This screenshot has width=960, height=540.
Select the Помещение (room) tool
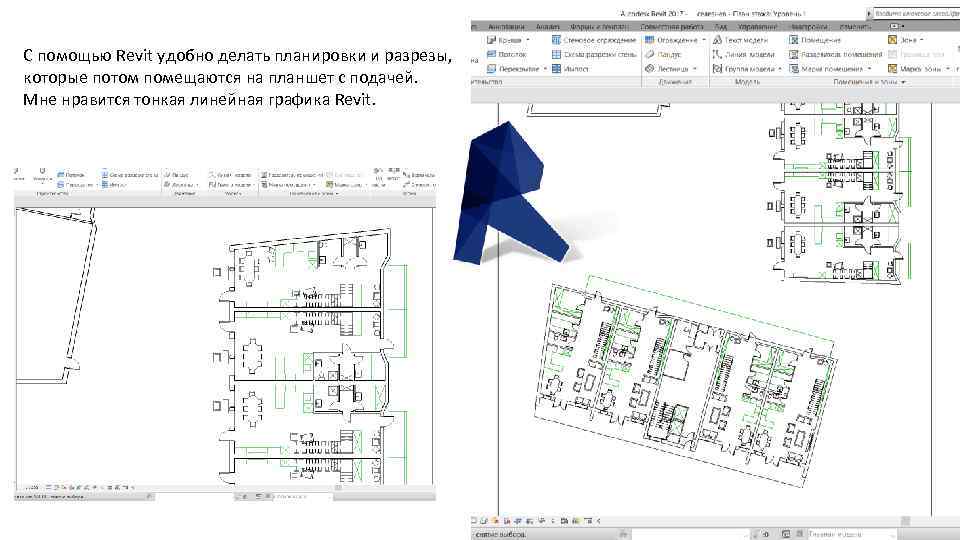[815, 40]
